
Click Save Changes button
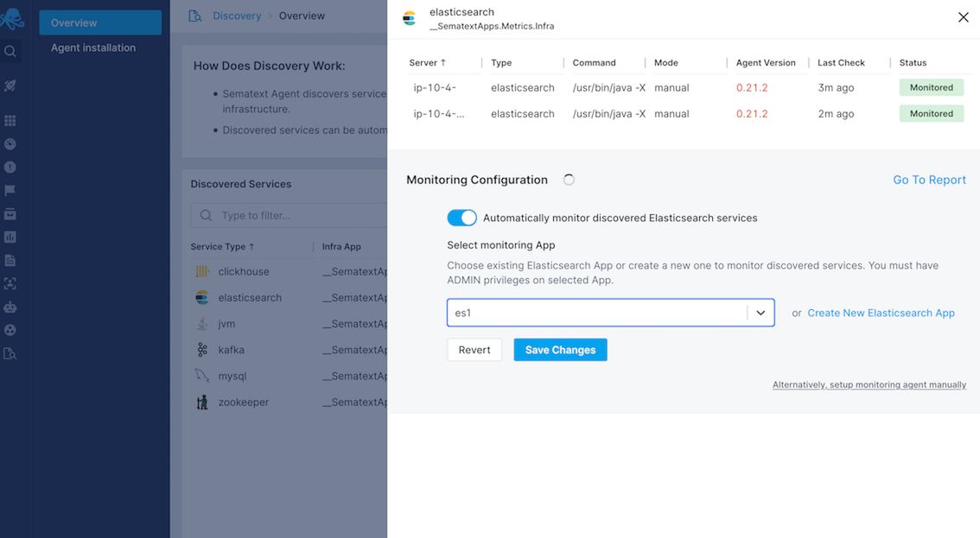[560, 350]
